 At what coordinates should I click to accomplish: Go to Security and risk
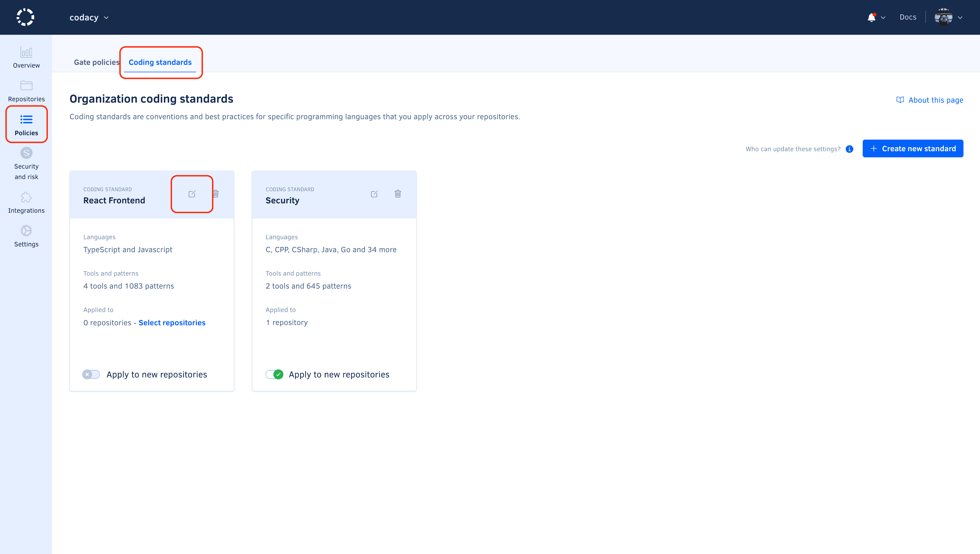[26, 163]
